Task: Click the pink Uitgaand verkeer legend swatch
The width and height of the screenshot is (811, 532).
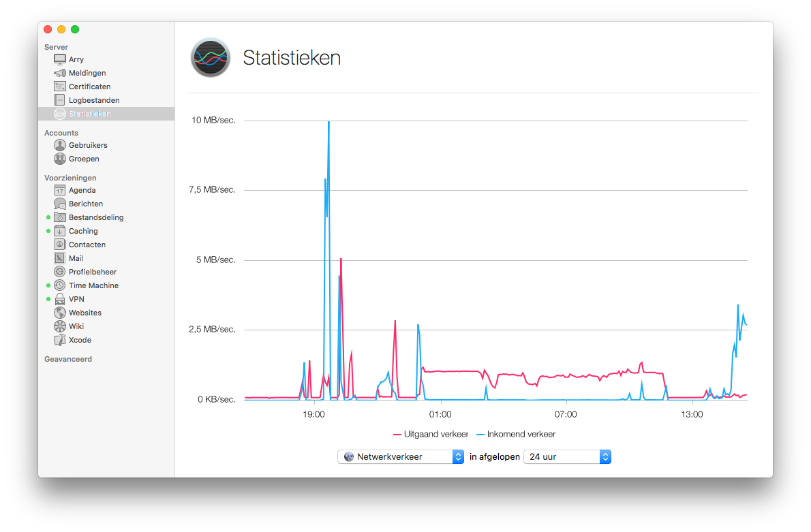Action: click(397, 435)
